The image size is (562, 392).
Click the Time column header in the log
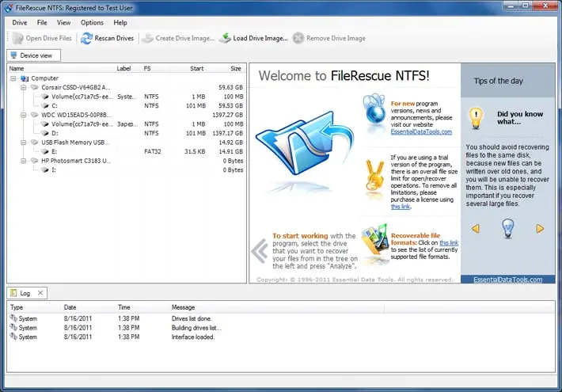tap(124, 307)
